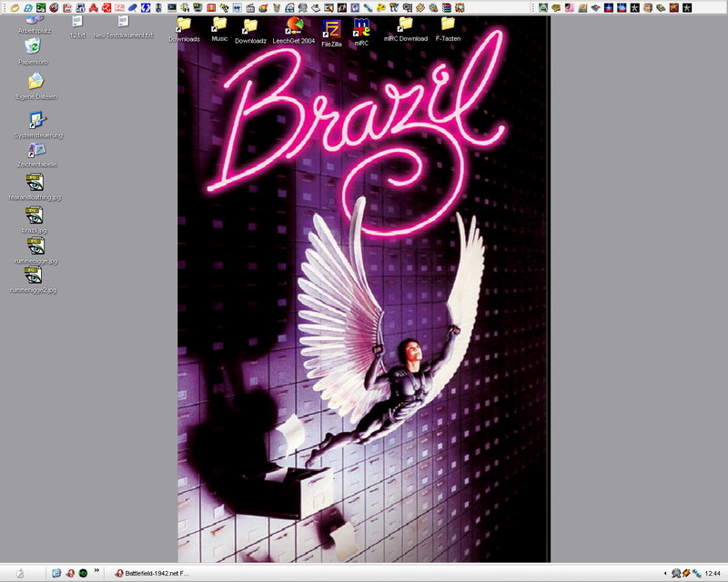Screen dimensions: 728x582
Task: Launch the FileZilla shortcut
Action: point(331,34)
